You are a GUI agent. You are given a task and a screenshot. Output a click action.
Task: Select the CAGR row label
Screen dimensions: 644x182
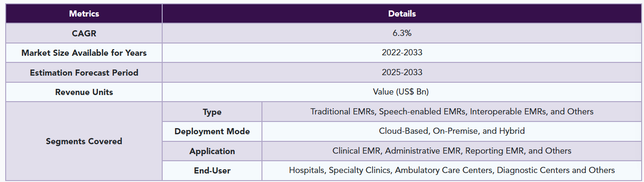(84, 33)
